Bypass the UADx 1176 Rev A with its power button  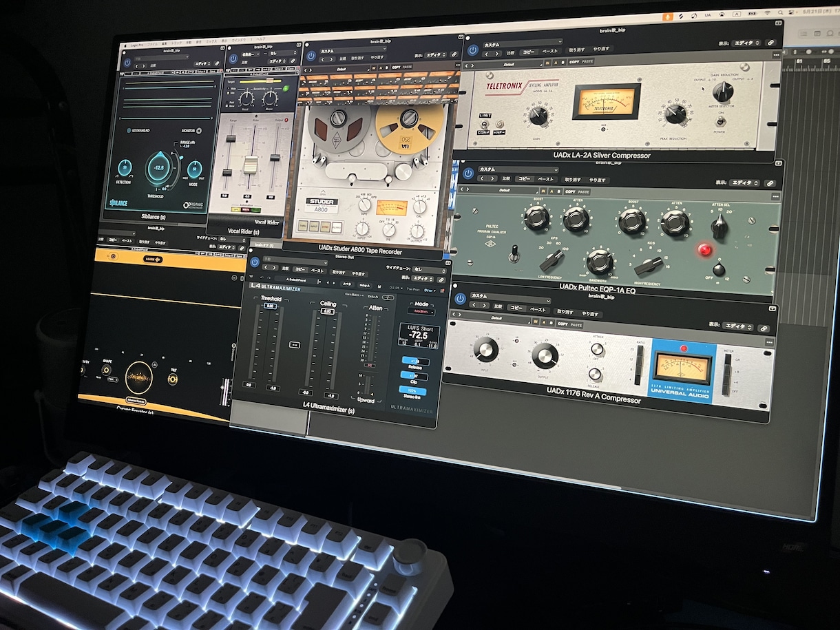coord(460,300)
